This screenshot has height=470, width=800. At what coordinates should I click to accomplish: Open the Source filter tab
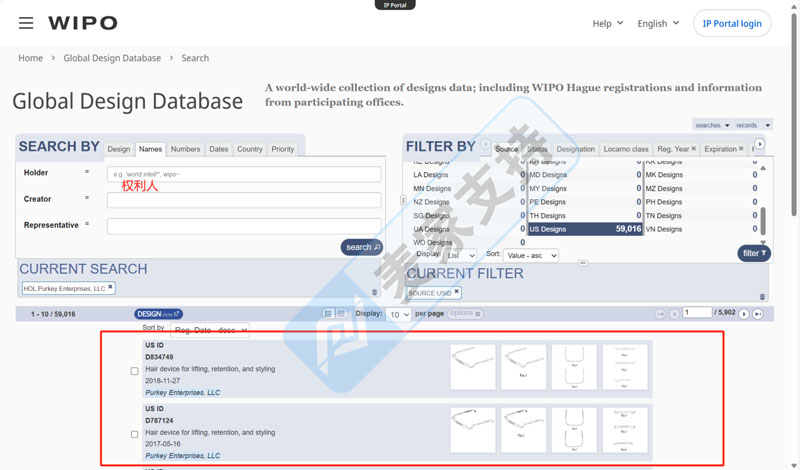[506, 149]
